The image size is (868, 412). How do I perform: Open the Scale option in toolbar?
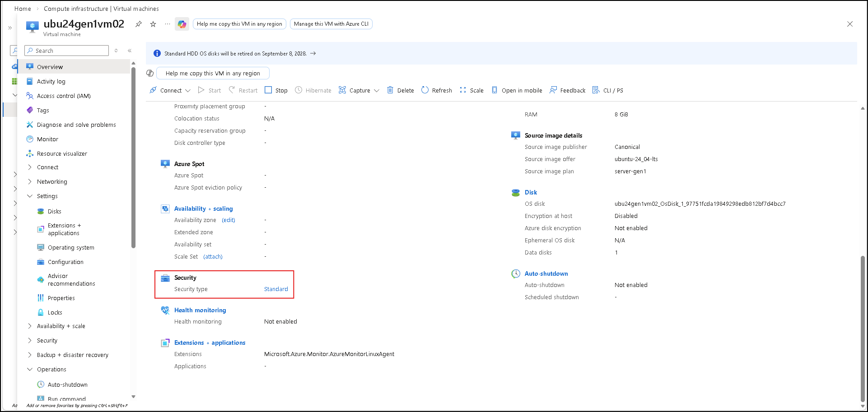click(x=471, y=90)
